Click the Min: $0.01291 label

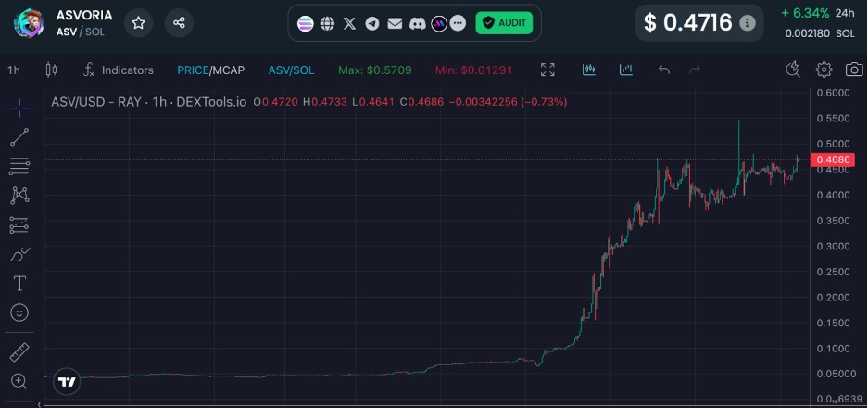474,70
